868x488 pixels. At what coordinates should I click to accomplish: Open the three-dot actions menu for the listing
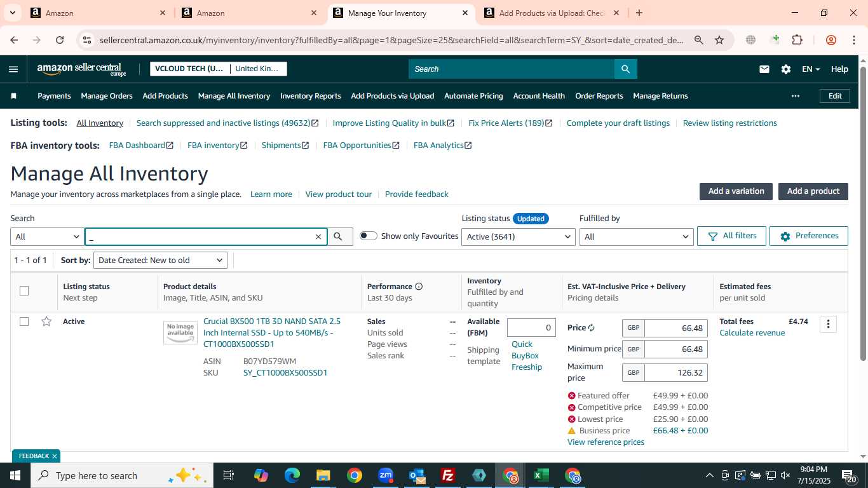pyautogui.click(x=828, y=324)
